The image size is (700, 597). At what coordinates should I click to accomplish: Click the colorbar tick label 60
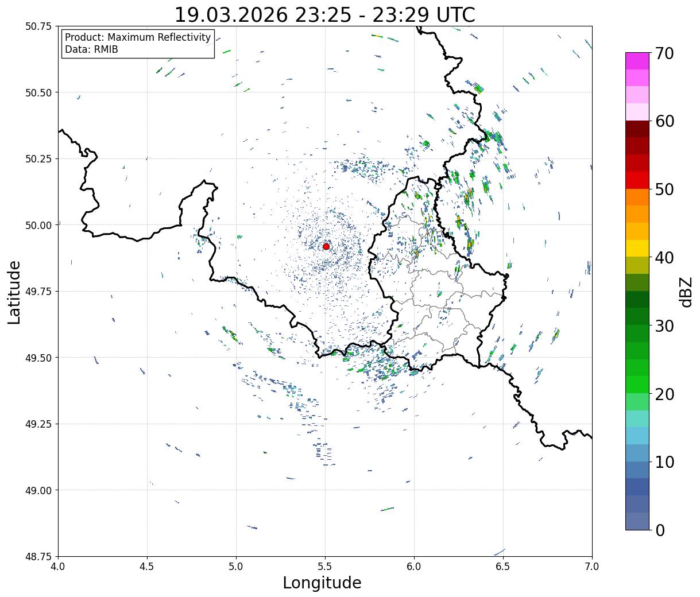(664, 121)
